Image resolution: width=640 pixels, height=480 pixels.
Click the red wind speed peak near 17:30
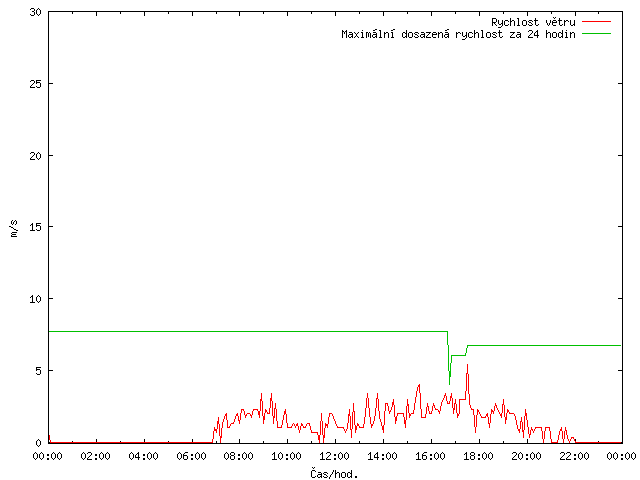(x=467, y=366)
